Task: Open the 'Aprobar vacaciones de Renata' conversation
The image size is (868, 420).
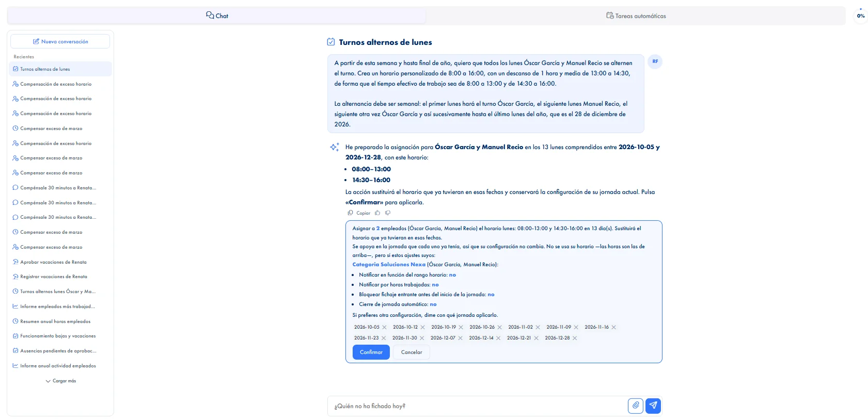Action: (60, 262)
